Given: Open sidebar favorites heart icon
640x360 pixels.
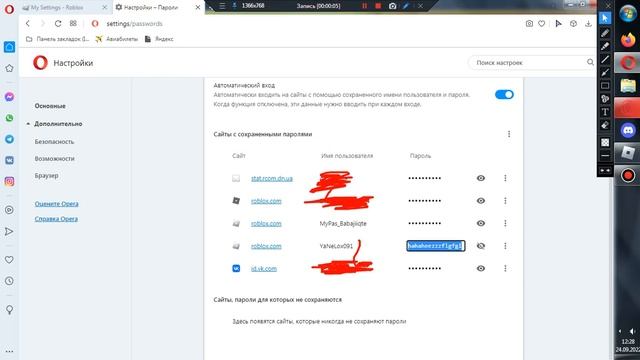Looking at the screenshot, I should [x=9, y=260].
